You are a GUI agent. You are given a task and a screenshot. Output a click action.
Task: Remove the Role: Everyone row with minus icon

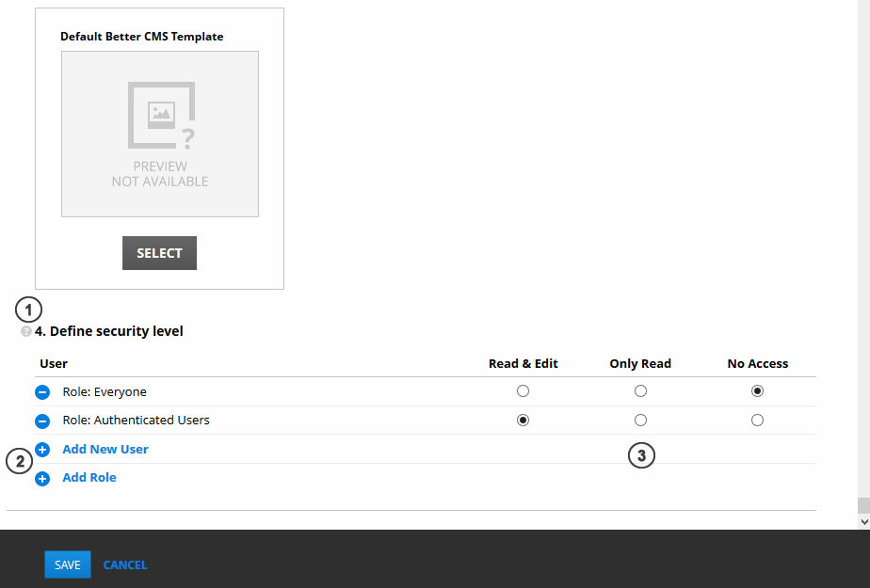[42, 392]
